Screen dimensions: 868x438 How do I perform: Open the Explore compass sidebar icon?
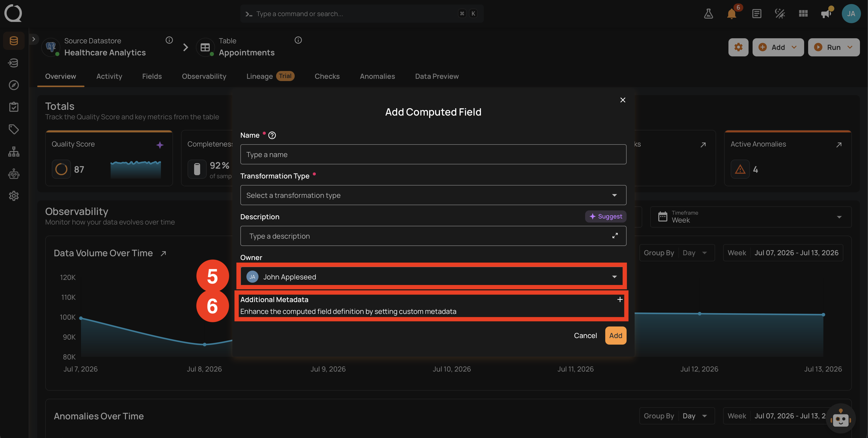point(14,85)
